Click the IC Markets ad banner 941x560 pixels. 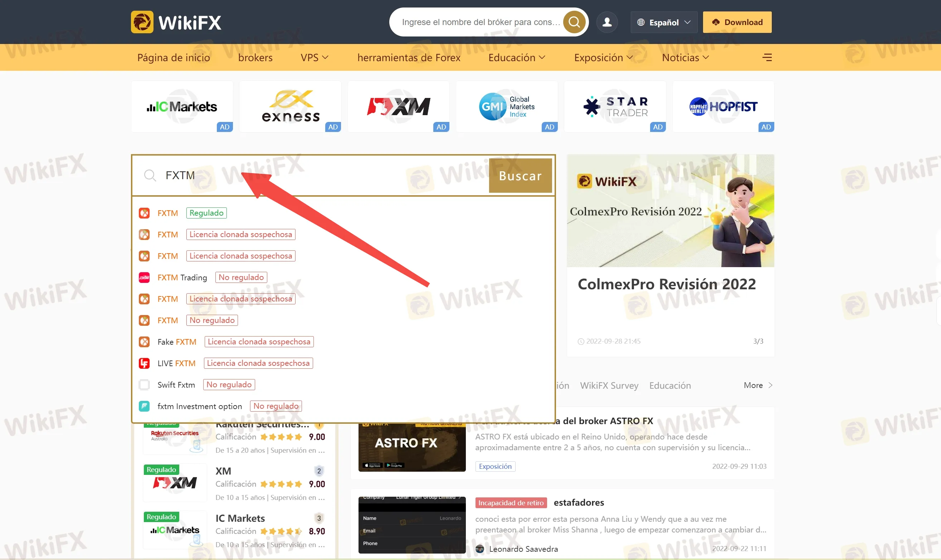click(x=182, y=107)
